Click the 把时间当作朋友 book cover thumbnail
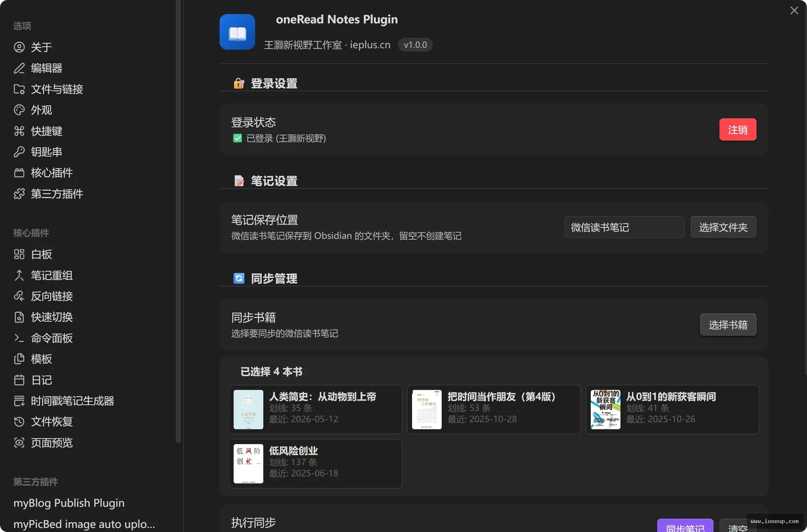Screen dimensions: 807x532 point(427,409)
